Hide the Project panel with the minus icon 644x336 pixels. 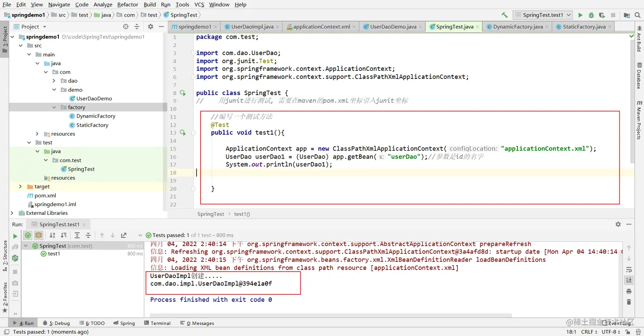click(161, 26)
